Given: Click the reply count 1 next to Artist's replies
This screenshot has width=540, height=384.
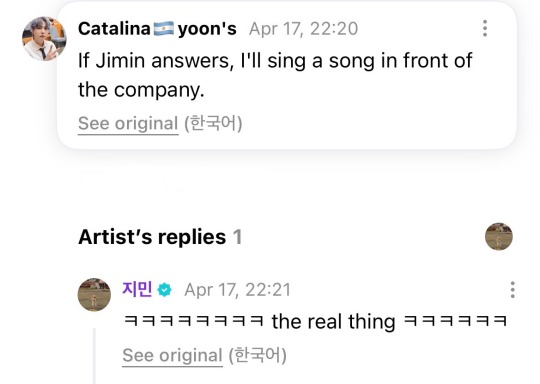Looking at the screenshot, I should pos(237,237).
